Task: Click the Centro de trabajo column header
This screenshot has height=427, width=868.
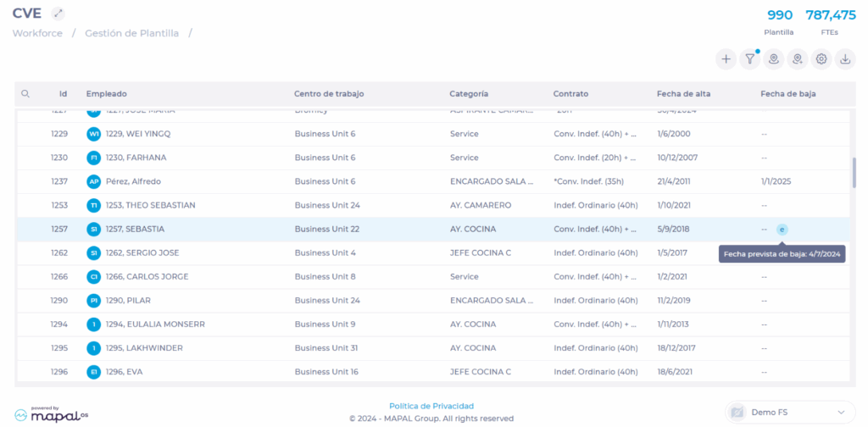Action: pyautogui.click(x=329, y=93)
